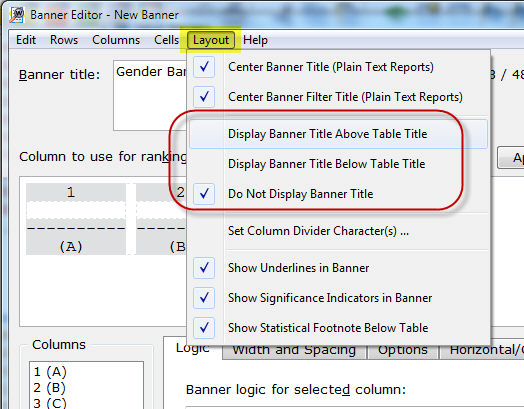Click the partially visible Ap button
Image resolution: width=524 pixels, height=409 pixels.
(x=511, y=157)
